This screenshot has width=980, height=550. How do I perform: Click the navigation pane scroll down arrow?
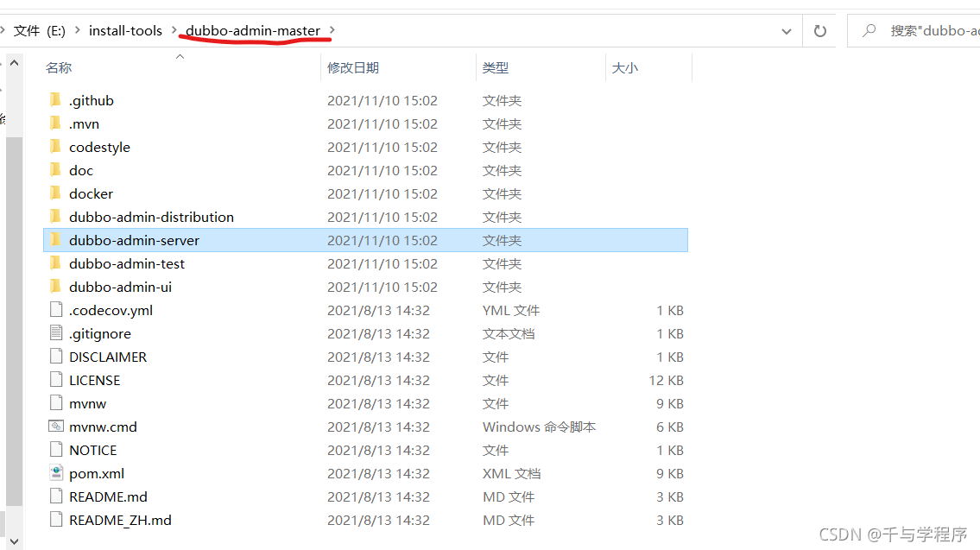pyautogui.click(x=15, y=541)
